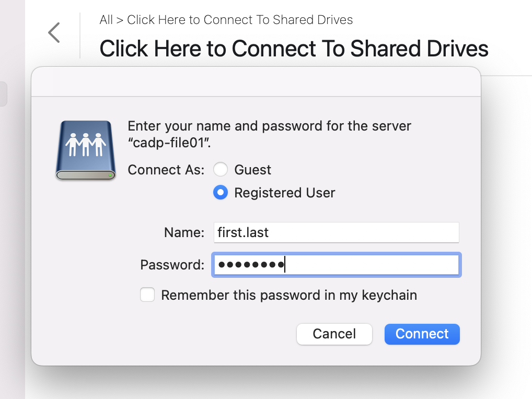This screenshot has width=532, height=399.
Task: Click the large Connect To Shared Drives heading
Action: (x=294, y=49)
